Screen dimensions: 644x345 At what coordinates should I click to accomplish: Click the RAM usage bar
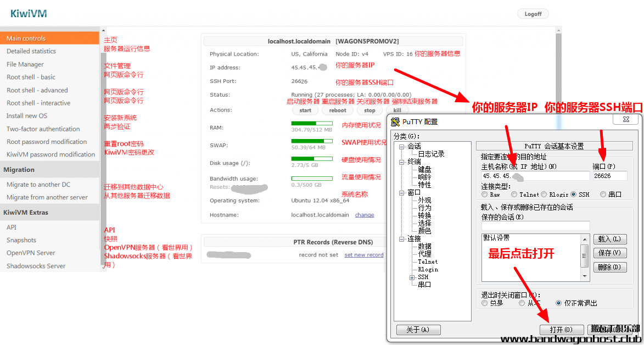coord(312,124)
